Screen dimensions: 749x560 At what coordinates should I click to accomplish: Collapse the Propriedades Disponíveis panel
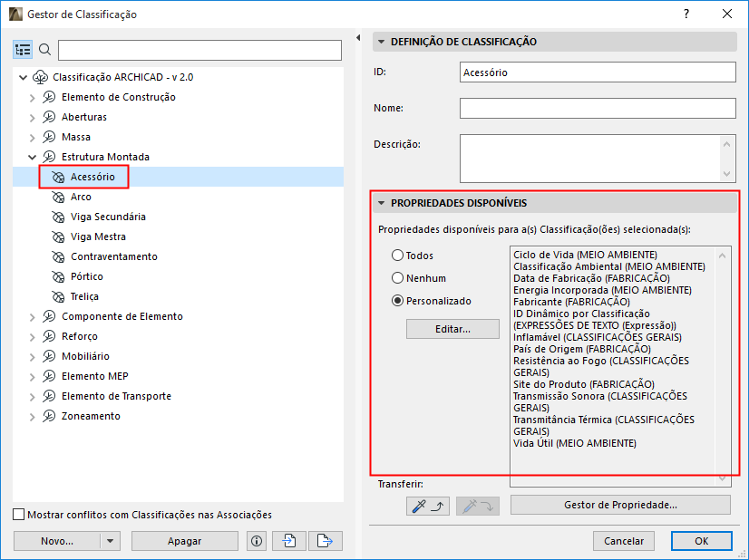pos(381,203)
